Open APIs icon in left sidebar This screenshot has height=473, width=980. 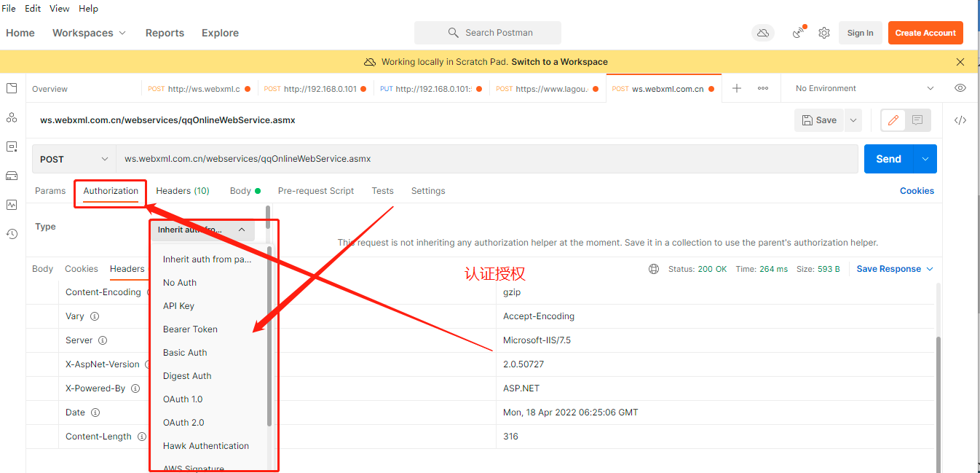coord(12,117)
